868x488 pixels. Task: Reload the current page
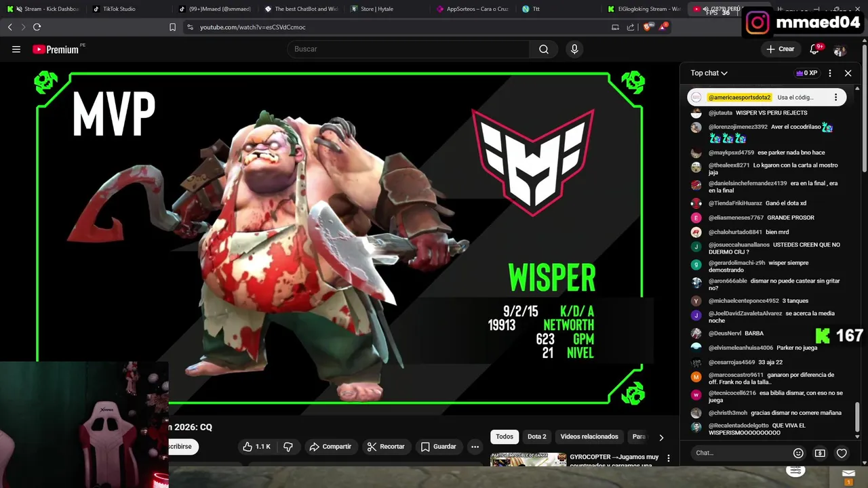(x=37, y=27)
